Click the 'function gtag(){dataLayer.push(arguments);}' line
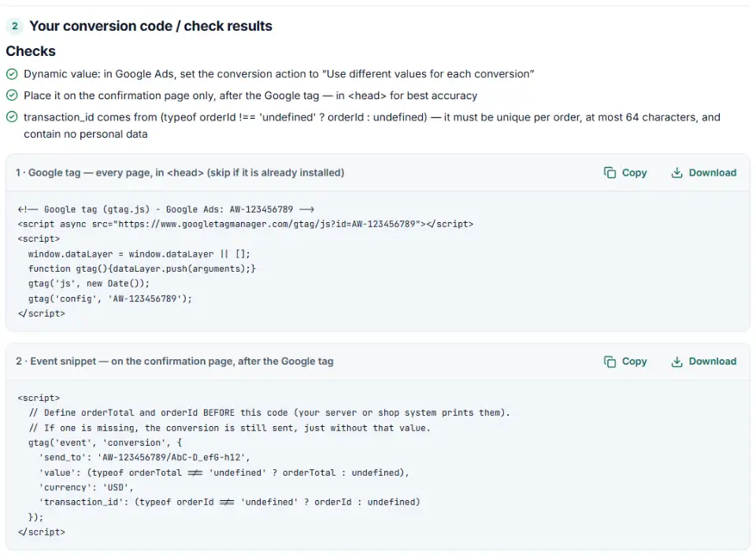Image resolution: width=756 pixels, height=556 pixels. click(x=142, y=269)
